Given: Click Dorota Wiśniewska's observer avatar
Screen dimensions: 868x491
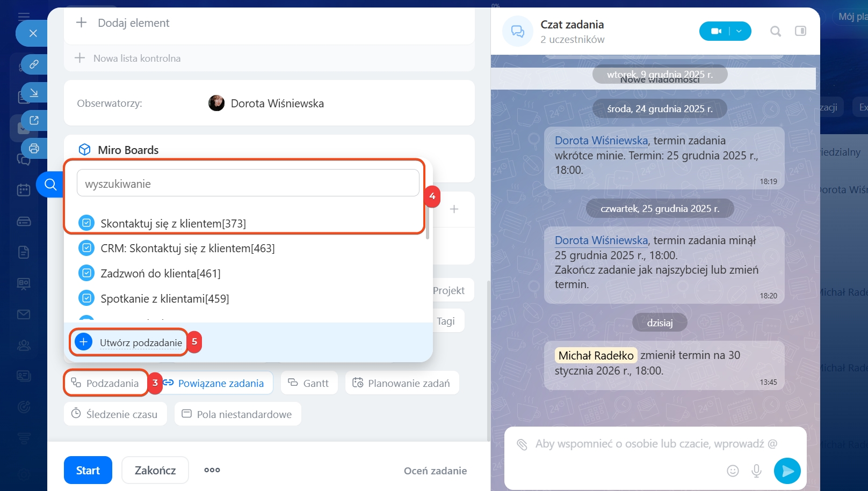Looking at the screenshot, I should (x=216, y=103).
